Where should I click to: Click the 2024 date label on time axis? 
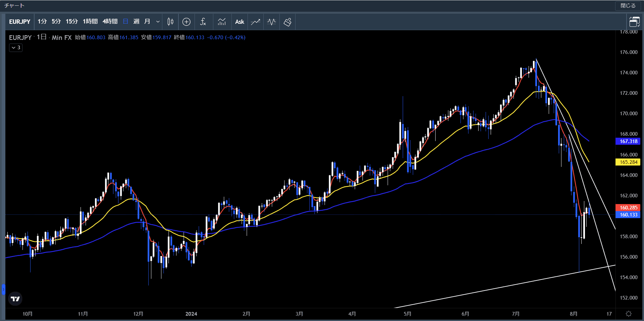click(x=191, y=314)
